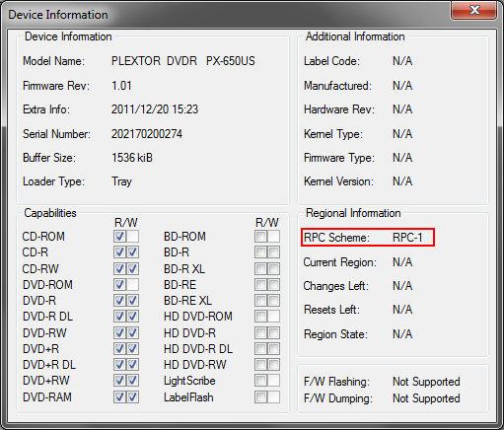Select the Firmware Type N/A value
Screen dimensions: 504x430
[x=402, y=158]
